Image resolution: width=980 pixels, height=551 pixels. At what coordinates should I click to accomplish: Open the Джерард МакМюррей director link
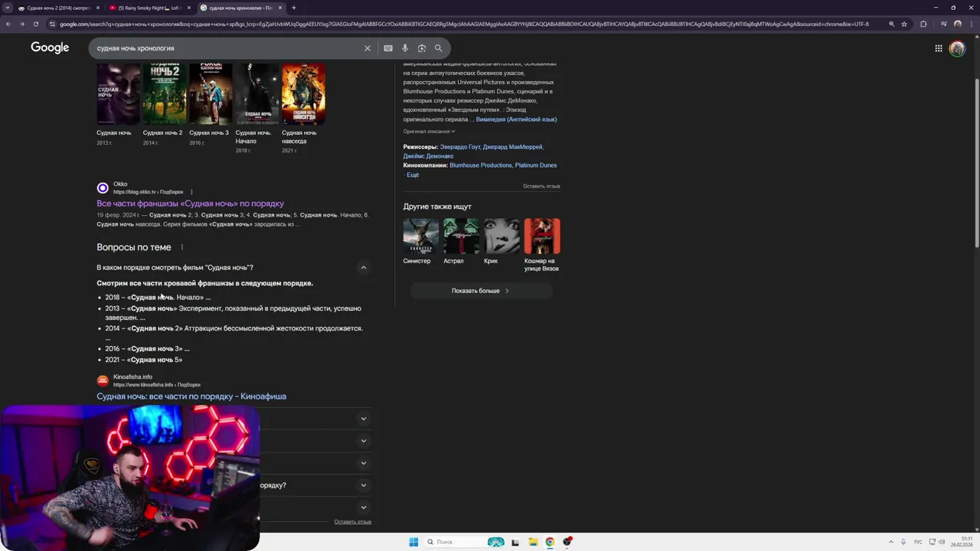[x=513, y=147]
